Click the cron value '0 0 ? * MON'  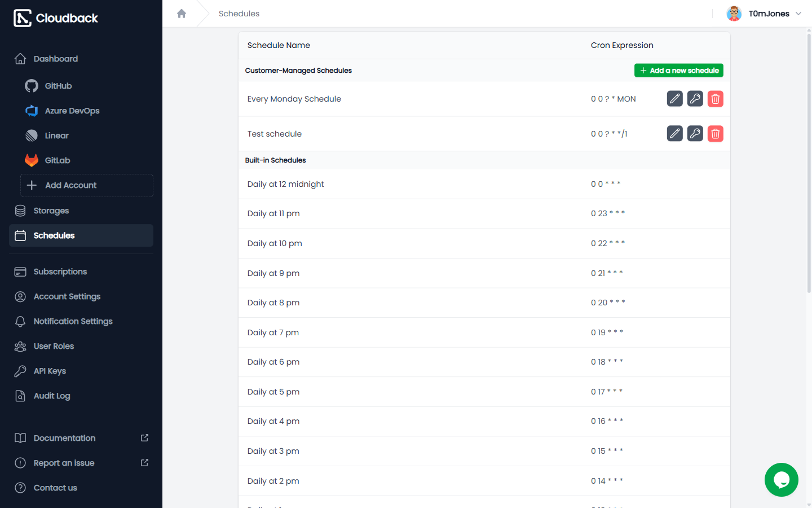pyautogui.click(x=613, y=99)
